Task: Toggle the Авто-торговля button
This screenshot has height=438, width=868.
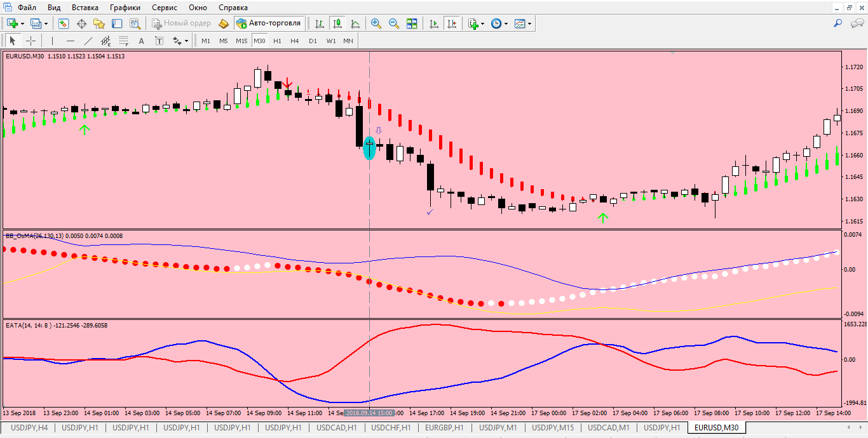Action: click(268, 23)
